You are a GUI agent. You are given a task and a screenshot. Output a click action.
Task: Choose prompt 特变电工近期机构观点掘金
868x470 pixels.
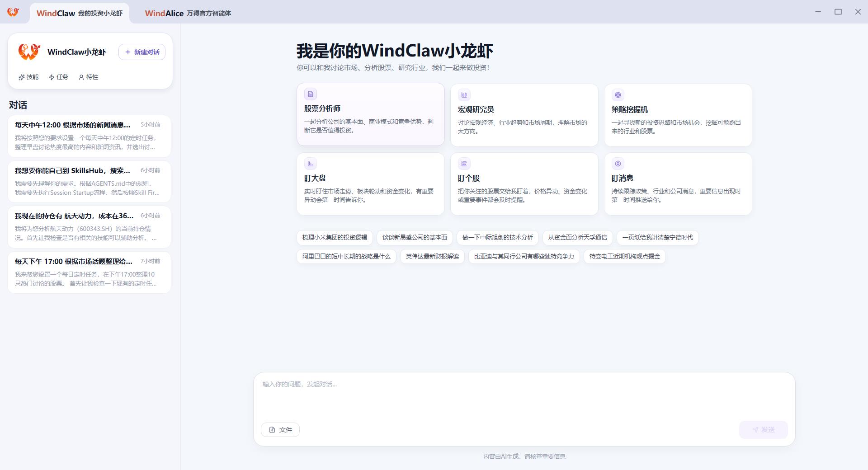coord(625,256)
